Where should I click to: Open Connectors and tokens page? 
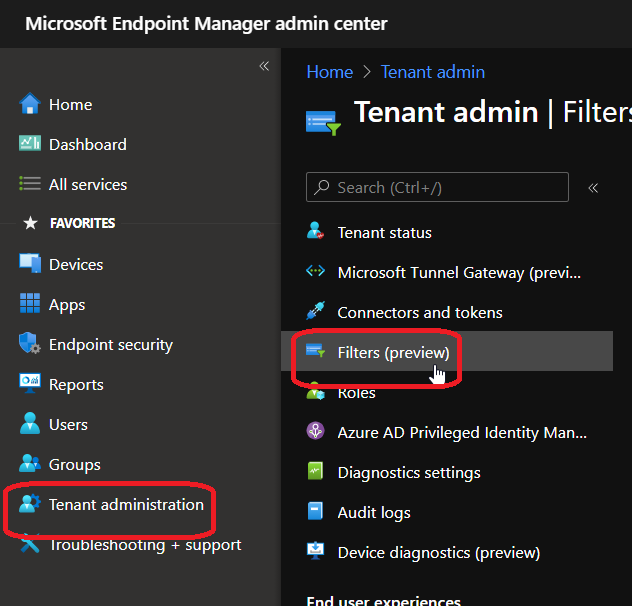420,312
